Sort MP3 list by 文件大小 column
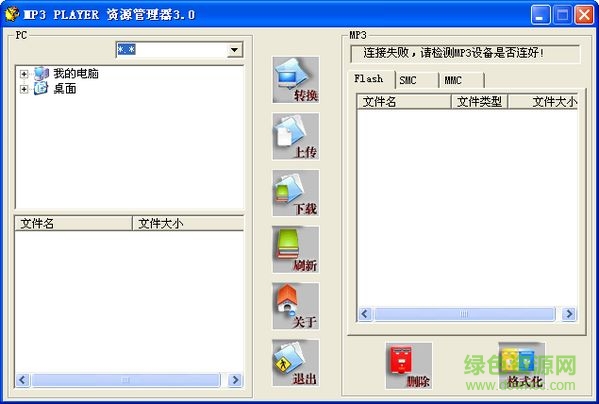 [543, 102]
